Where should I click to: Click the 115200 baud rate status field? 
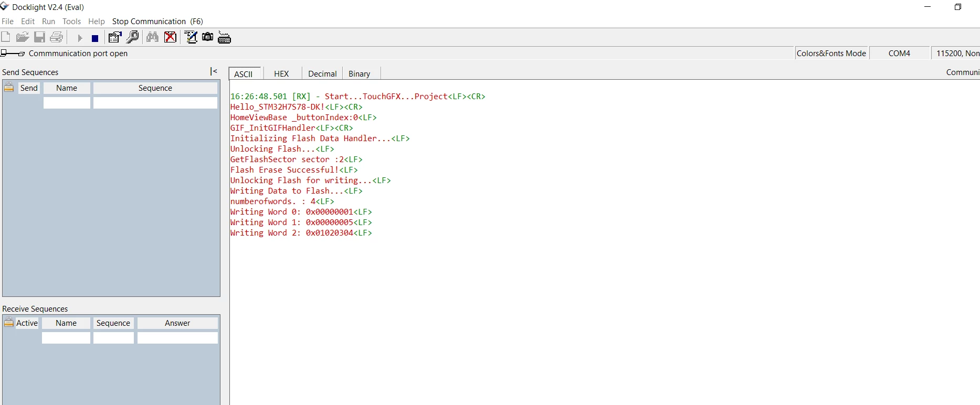(956, 54)
